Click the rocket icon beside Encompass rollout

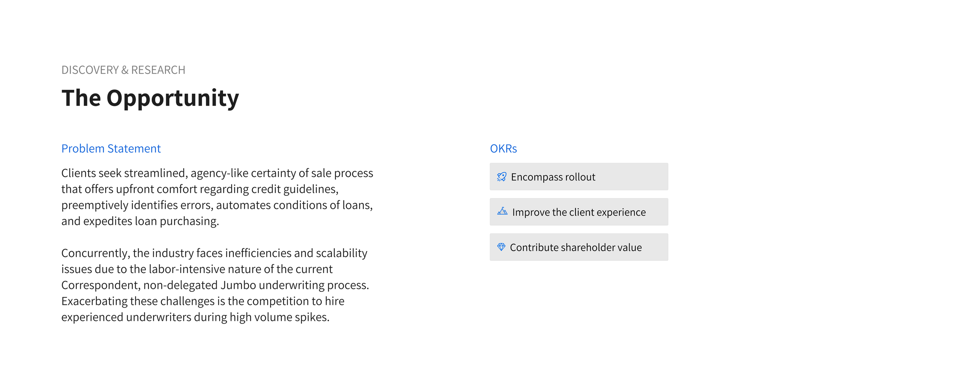501,177
